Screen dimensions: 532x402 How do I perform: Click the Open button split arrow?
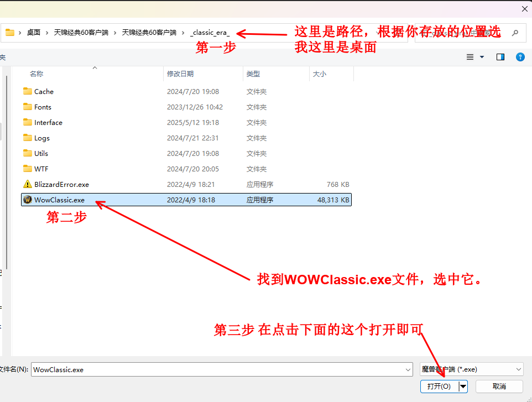pos(463,386)
